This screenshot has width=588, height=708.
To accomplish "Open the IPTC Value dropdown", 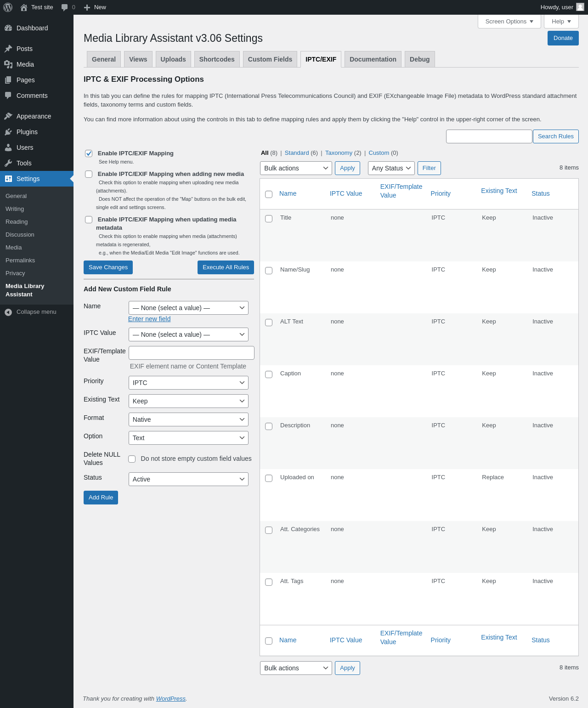I will click(x=188, y=334).
